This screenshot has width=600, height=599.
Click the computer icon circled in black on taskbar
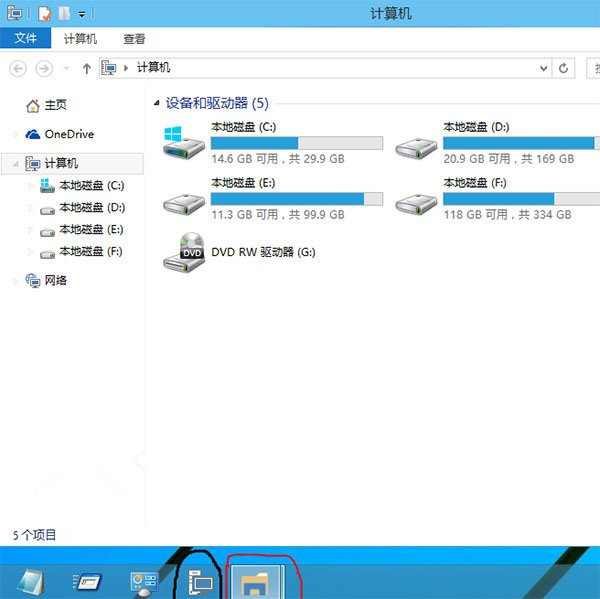pyautogui.click(x=201, y=580)
